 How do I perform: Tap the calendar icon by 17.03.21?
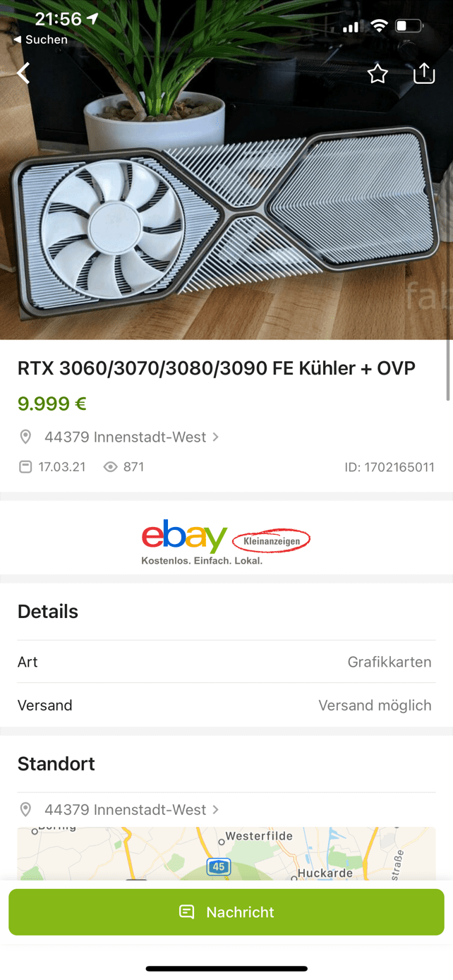click(x=25, y=467)
